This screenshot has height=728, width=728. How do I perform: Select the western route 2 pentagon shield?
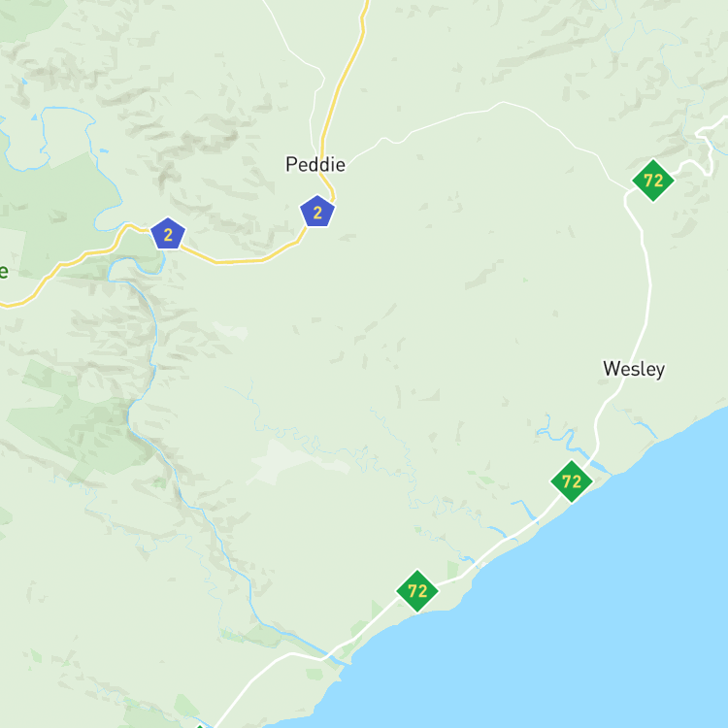point(168,234)
